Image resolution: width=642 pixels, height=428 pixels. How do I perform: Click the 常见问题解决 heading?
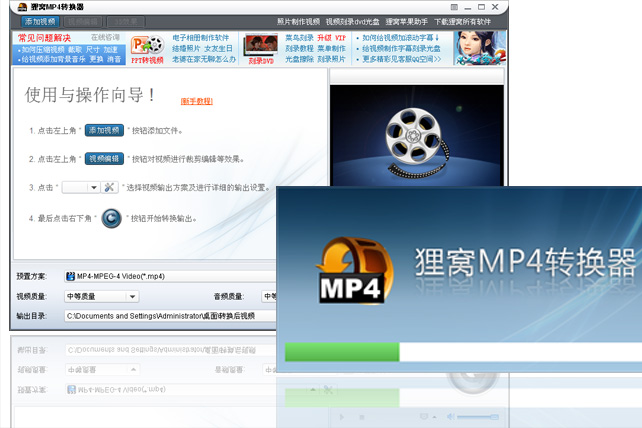(x=44, y=38)
